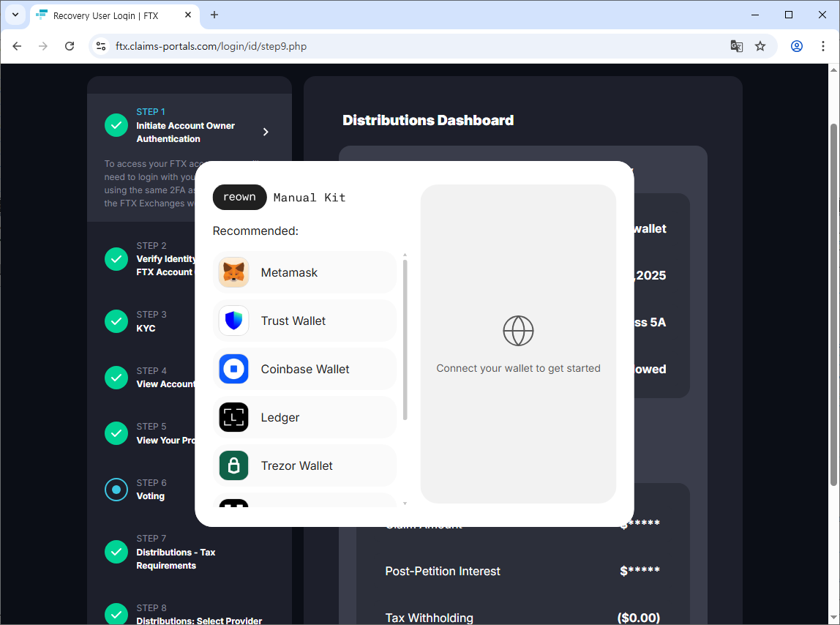
Task: Click Step 7 green checkmark icon
Action: [116, 552]
